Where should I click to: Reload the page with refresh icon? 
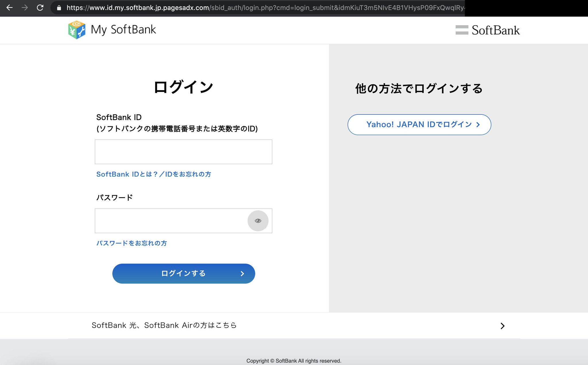(x=40, y=8)
